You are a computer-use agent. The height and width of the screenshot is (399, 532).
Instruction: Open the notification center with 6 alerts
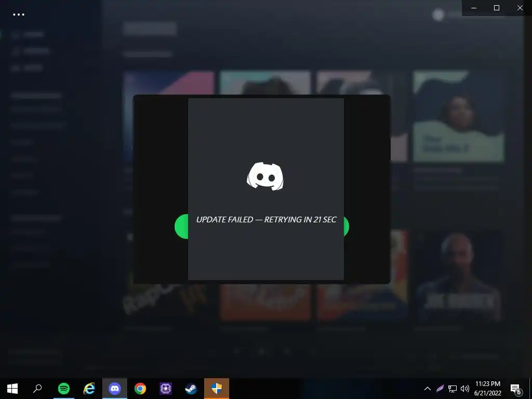pos(516,389)
